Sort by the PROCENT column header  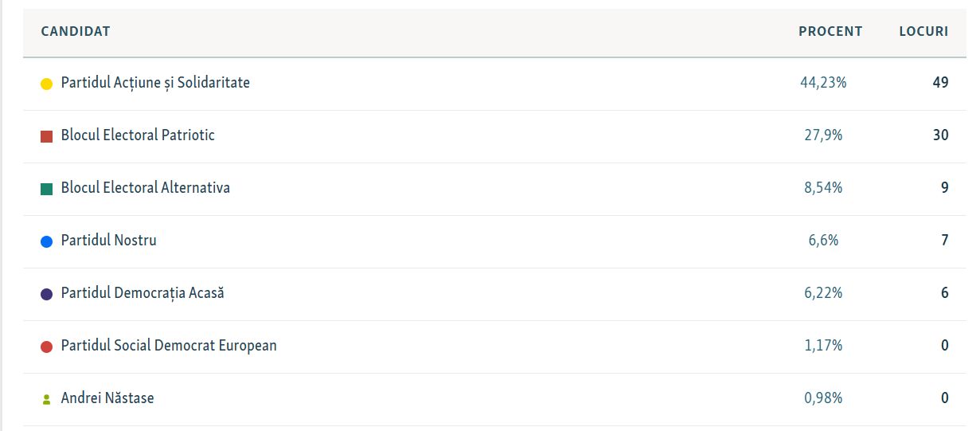[x=830, y=32]
